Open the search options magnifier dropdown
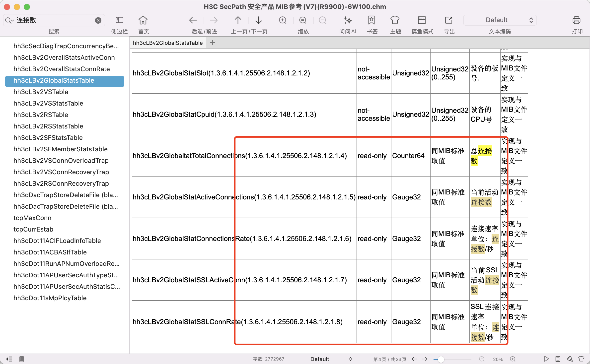Image resolution: width=590 pixels, height=364 pixels. pyautogui.click(x=9, y=20)
